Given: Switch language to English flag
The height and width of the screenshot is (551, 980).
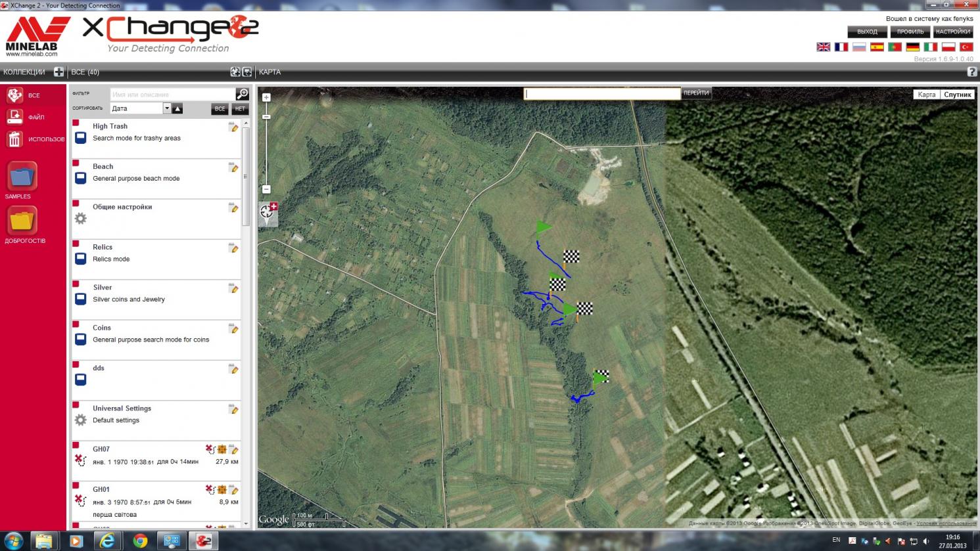Looking at the screenshot, I should tap(824, 47).
